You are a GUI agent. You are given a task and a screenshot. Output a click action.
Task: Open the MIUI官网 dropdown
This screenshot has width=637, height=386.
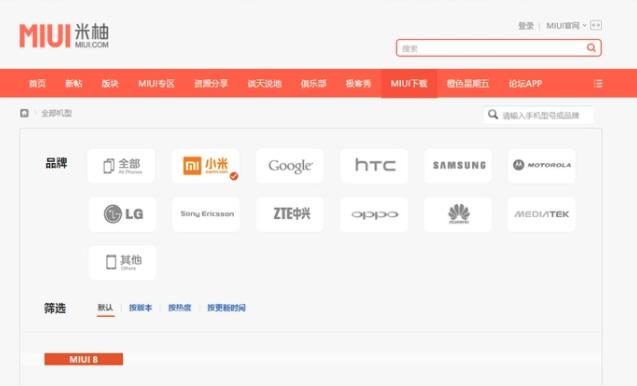tap(566, 26)
